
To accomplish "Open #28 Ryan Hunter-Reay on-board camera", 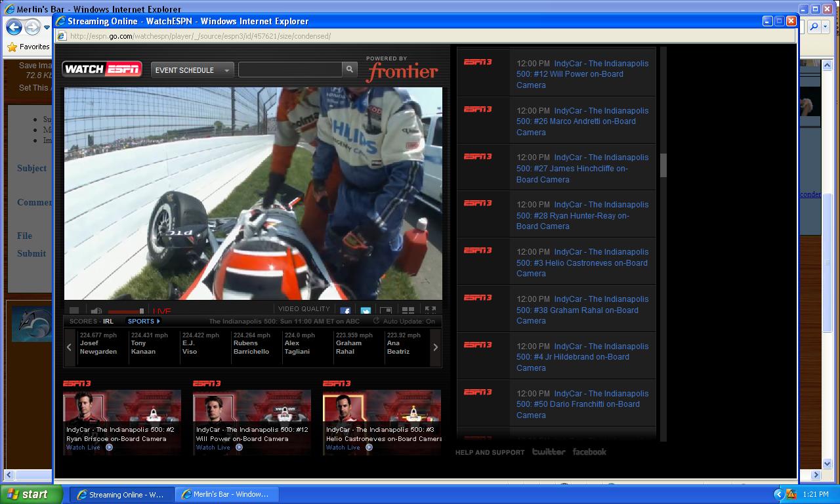I will coord(582,215).
